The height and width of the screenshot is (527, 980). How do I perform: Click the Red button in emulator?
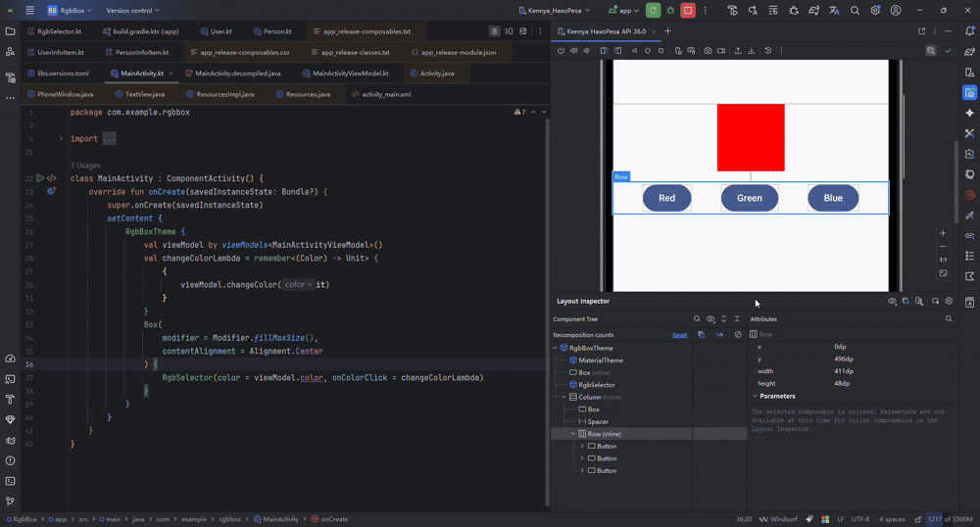pyautogui.click(x=666, y=198)
